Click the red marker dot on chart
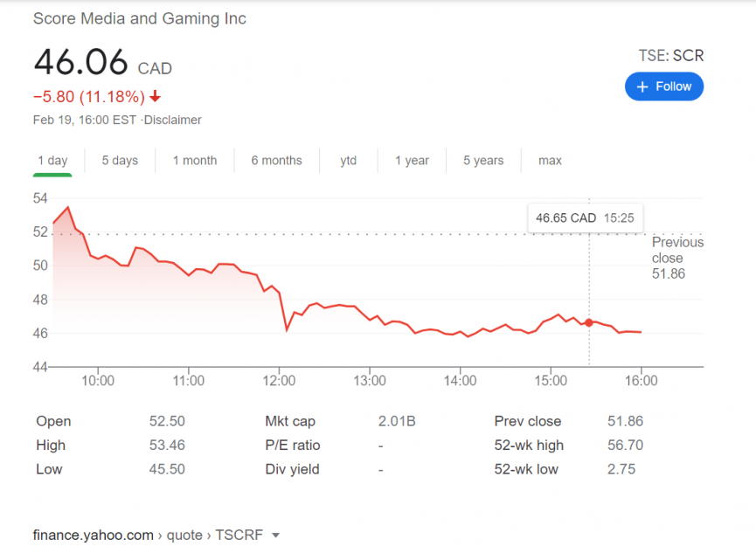The image size is (756, 546). [589, 322]
